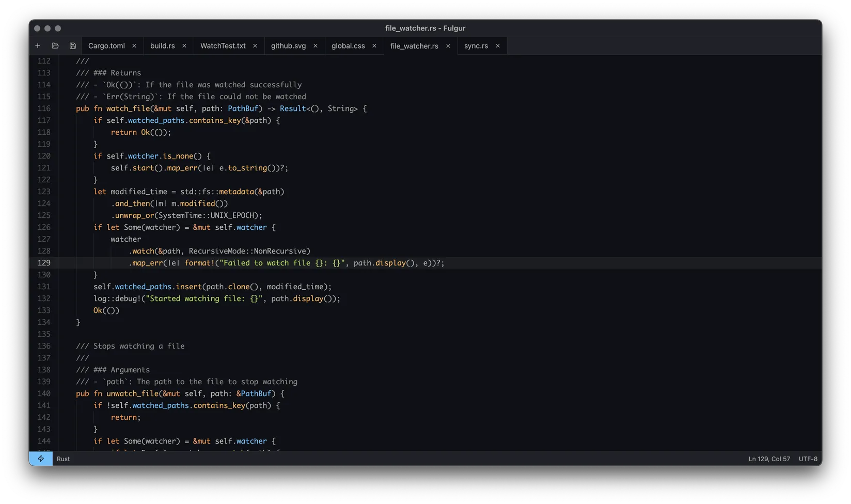This screenshot has width=851, height=504.
Task: Switch to the sync.rs tab
Action: (476, 46)
